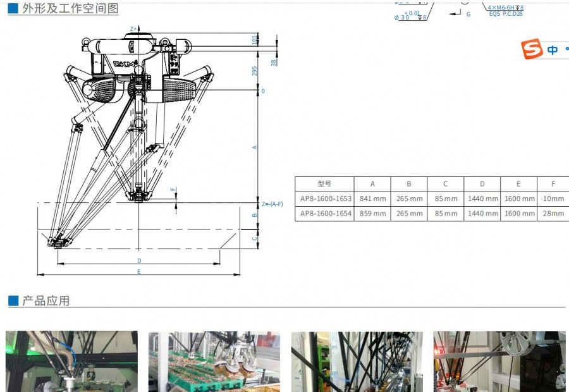Toggle the Chinese input mode 中 indicator
This screenshot has height=392, width=569.
pos(553,50)
